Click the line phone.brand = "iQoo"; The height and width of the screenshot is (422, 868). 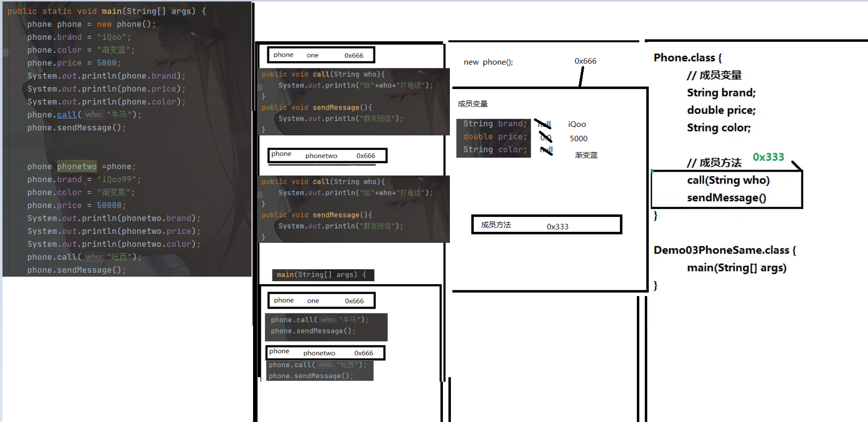point(79,37)
